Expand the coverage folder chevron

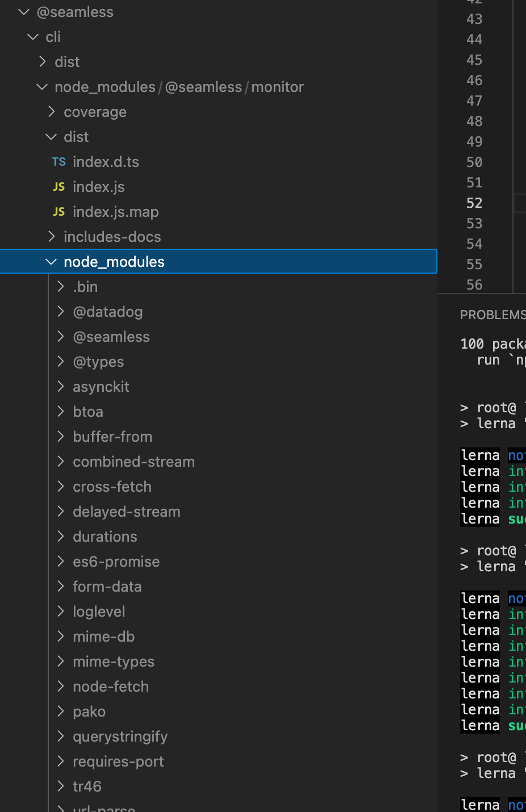click(x=51, y=112)
